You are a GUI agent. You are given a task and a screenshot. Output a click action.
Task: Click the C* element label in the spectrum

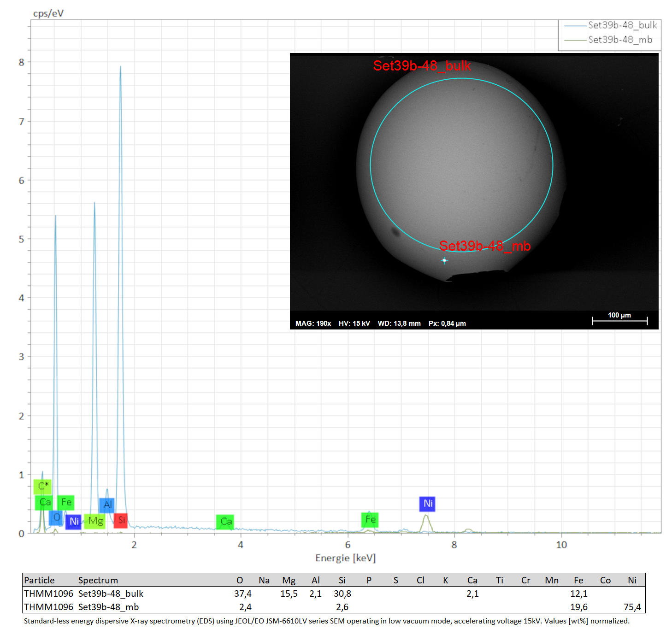click(42, 486)
